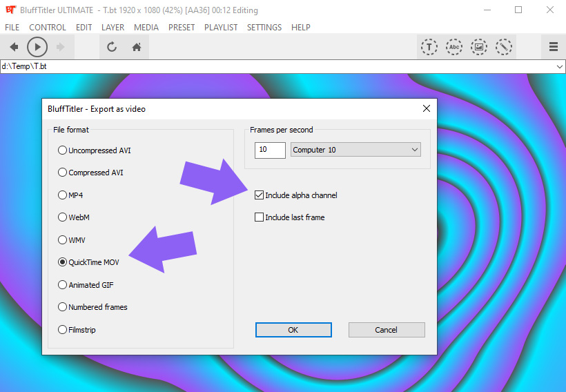Open the home icon
Screen dimensions: 566x392
(137, 47)
